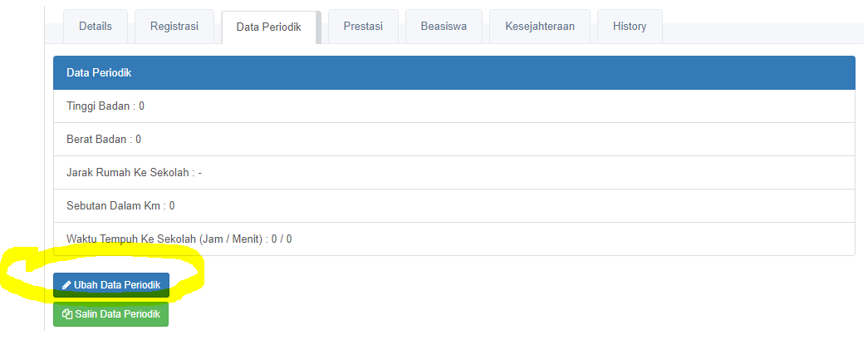The width and height of the screenshot is (868, 340).
Task: Click the Tinggi Badan label
Action: click(98, 106)
